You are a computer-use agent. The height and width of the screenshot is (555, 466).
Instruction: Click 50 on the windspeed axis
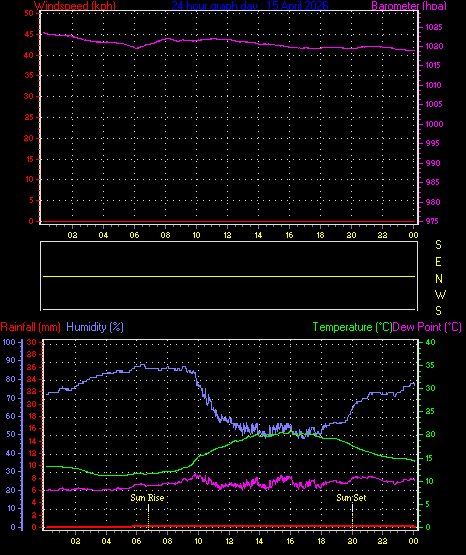pos(29,13)
